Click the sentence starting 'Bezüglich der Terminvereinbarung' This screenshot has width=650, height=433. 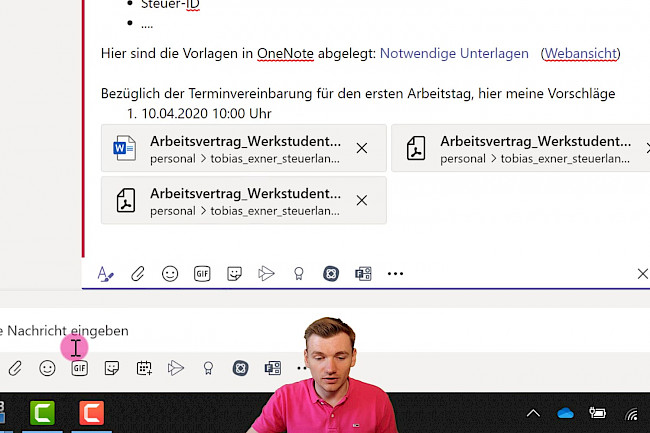(x=358, y=94)
